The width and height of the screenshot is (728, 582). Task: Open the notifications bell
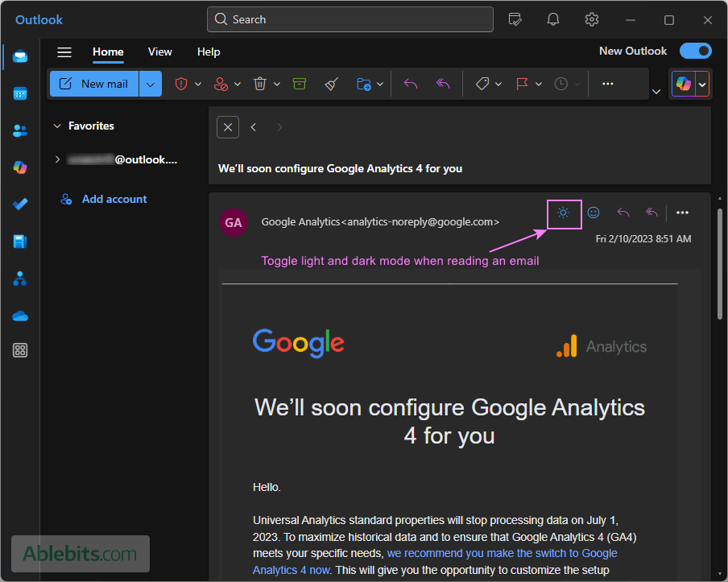(553, 19)
